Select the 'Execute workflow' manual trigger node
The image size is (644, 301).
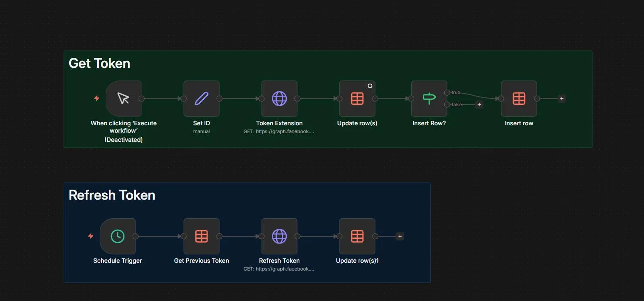click(124, 99)
